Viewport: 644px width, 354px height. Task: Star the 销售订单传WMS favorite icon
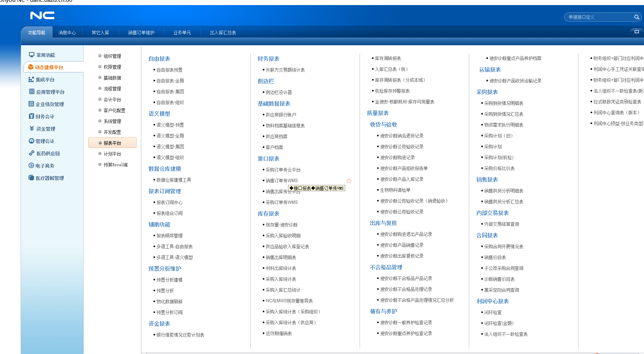[x=349, y=180]
